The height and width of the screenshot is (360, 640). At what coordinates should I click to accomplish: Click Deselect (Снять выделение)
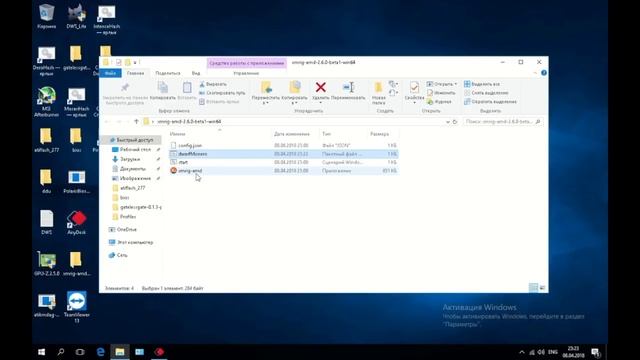pyautogui.click(x=486, y=93)
